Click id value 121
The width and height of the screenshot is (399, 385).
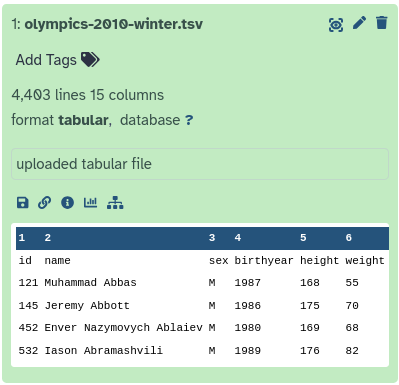pyautogui.click(x=28, y=283)
